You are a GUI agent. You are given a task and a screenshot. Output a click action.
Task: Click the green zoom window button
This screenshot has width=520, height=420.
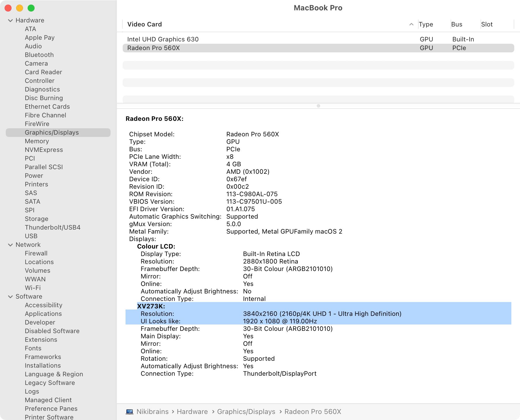pos(31,8)
